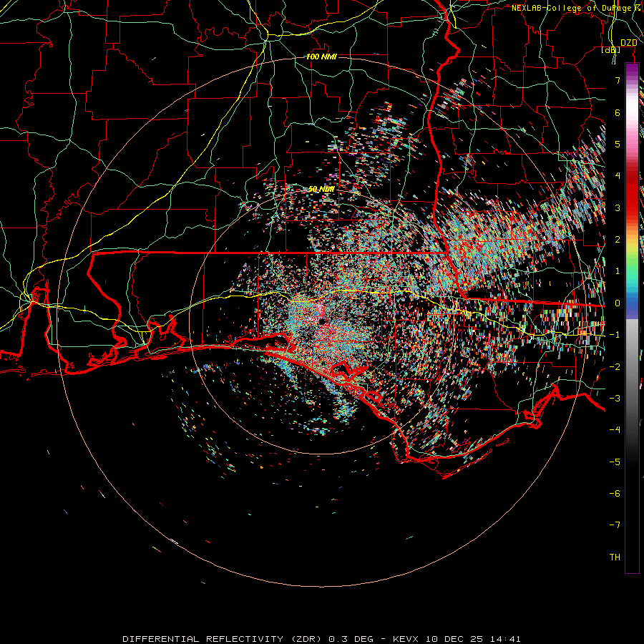Screen dimensions: 644x644
Task: Click the '-7' value on color scale
Action: tap(615, 525)
